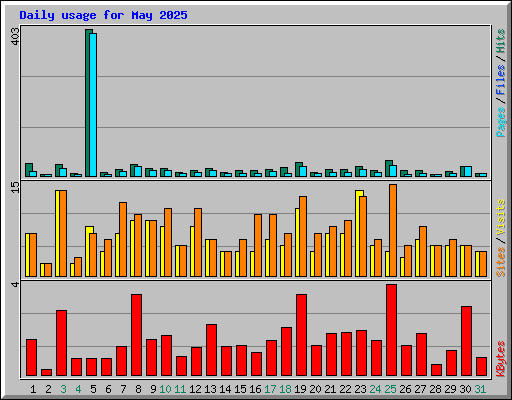This screenshot has height=400, width=512.
Task: Click the yellow sites bar for day 23
Action: point(358,233)
